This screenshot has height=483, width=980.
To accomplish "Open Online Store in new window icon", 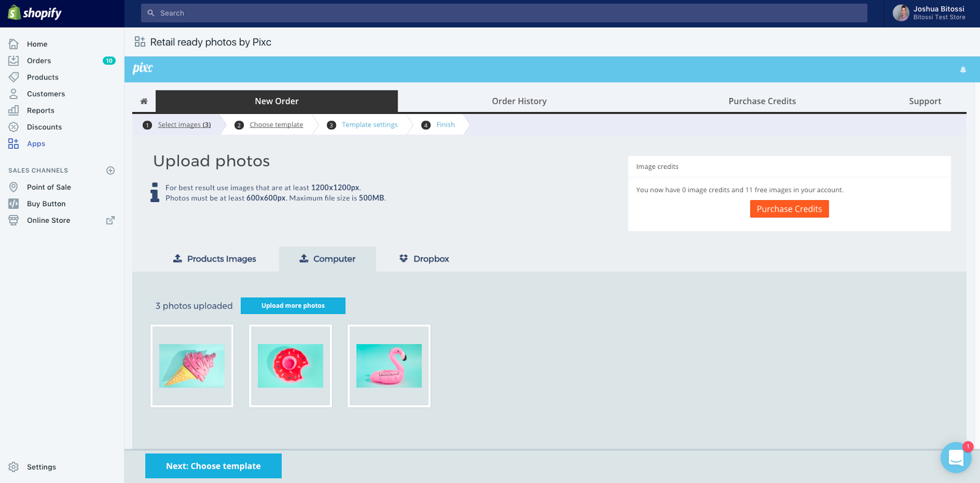I will click(110, 220).
